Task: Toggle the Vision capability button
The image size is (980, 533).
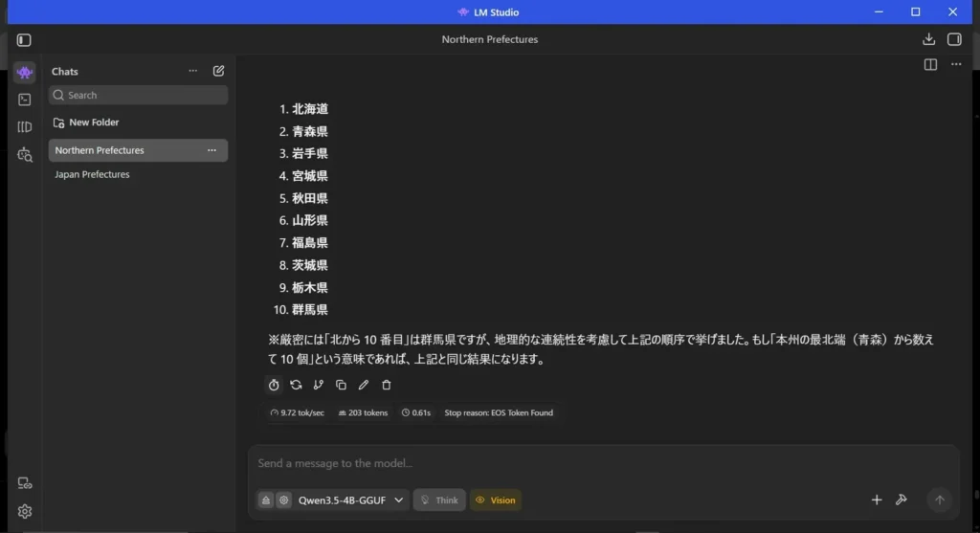Action: (496, 500)
